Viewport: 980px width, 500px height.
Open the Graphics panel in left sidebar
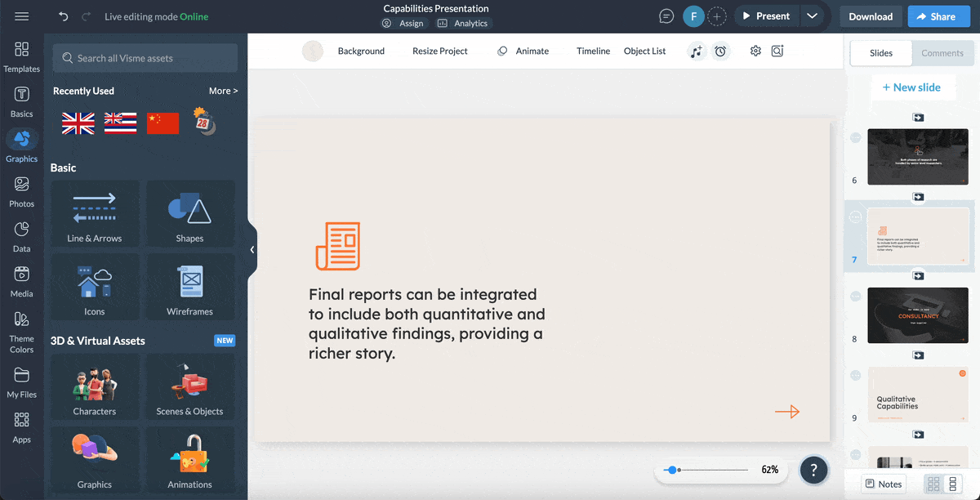click(x=22, y=144)
